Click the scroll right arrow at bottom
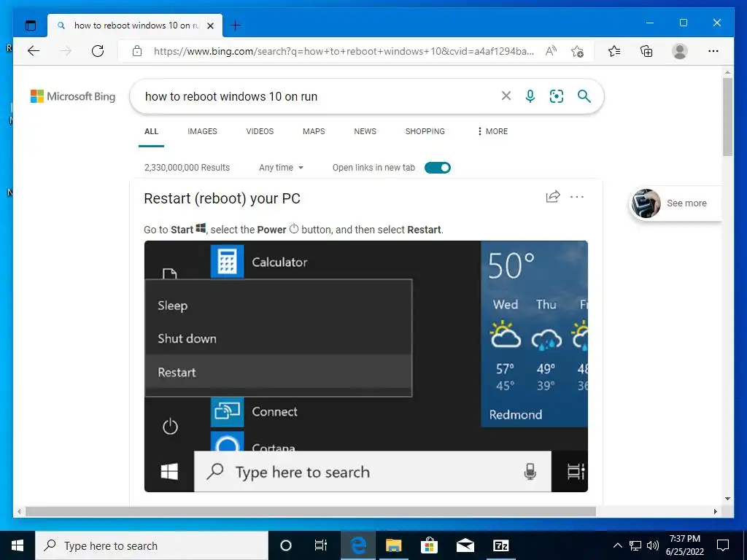 tap(715, 511)
